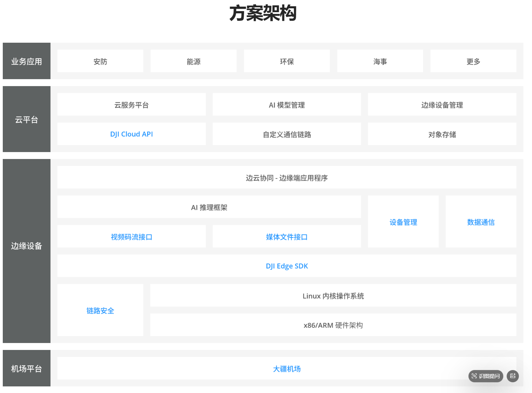Image resolution: width=532 pixels, height=393 pixels.
Task: Click the 边云协同 - 边缘端应用程序 text
Action: point(287,178)
